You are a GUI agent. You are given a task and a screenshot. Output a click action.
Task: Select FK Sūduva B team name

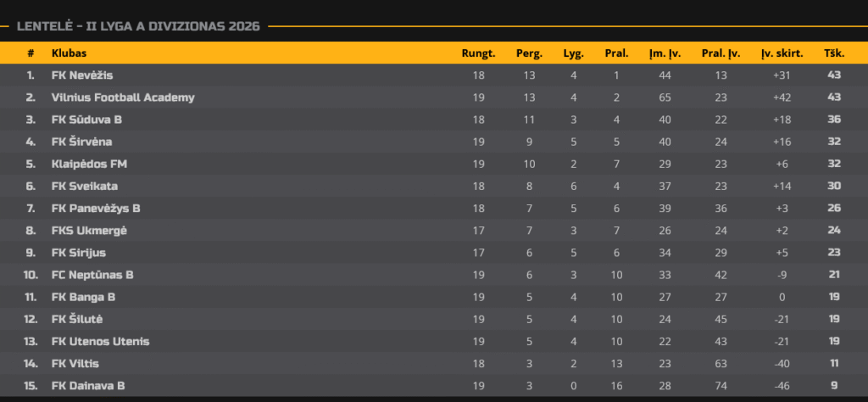pos(86,120)
